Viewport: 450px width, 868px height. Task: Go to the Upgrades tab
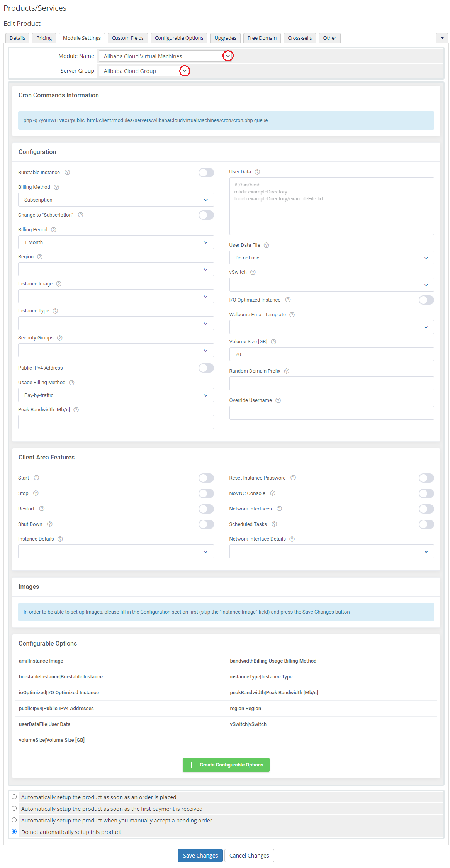pos(226,38)
